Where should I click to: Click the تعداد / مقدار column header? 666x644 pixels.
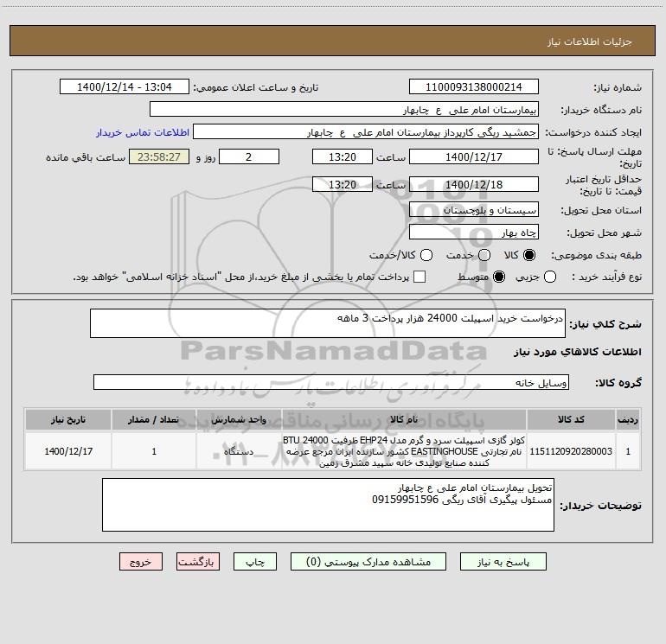(x=154, y=419)
